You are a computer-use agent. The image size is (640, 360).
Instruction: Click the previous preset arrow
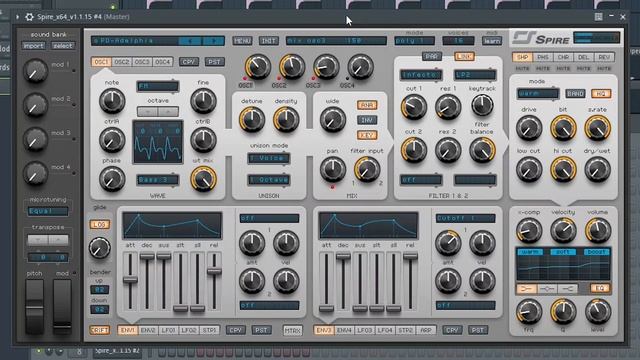coord(190,41)
